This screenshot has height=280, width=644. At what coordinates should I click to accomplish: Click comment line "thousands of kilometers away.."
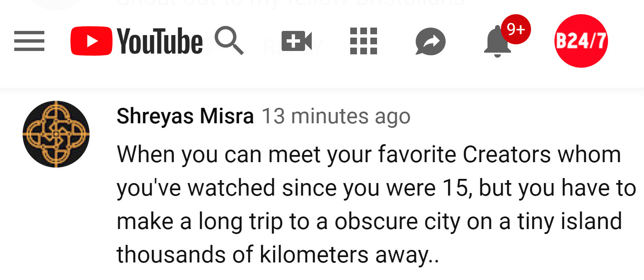[277, 254]
